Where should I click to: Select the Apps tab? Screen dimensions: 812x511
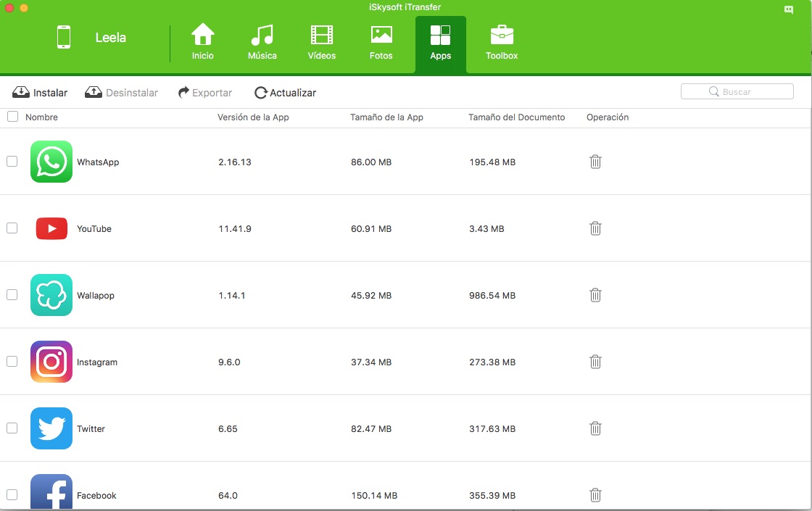tap(441, 44)
